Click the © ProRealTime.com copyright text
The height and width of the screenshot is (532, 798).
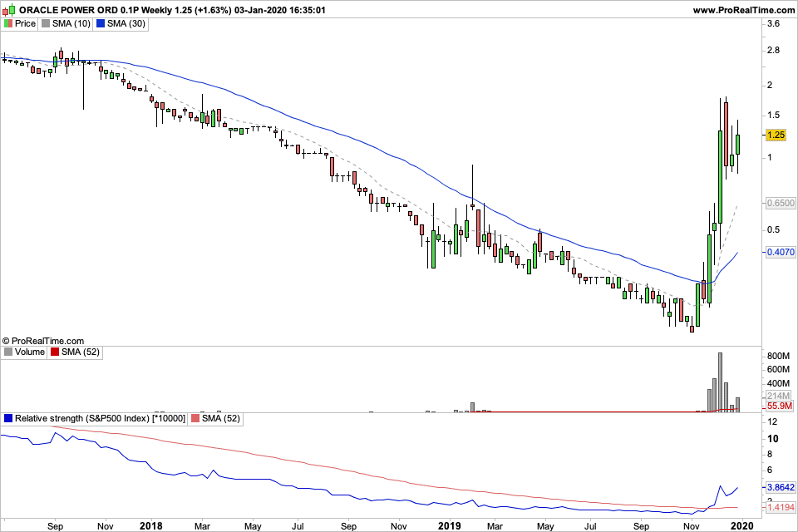pyautogui.click(x=43, y=341)
